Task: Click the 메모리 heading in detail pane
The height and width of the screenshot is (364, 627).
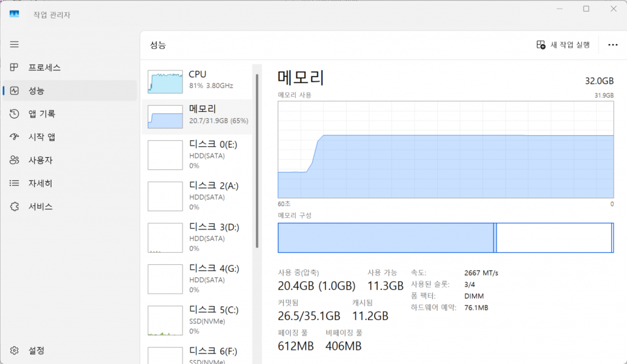Action: pyautogui.click(x=301, y=77)
